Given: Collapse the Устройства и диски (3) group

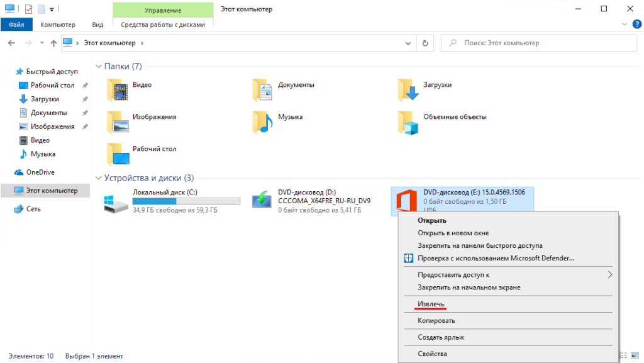Looking at the screenshot, I should 99,178.
